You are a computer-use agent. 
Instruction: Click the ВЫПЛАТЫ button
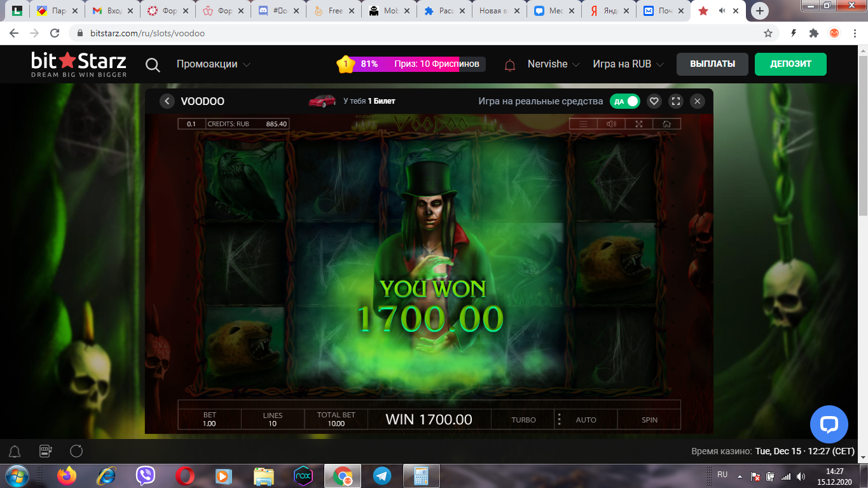tap(712, 64)
